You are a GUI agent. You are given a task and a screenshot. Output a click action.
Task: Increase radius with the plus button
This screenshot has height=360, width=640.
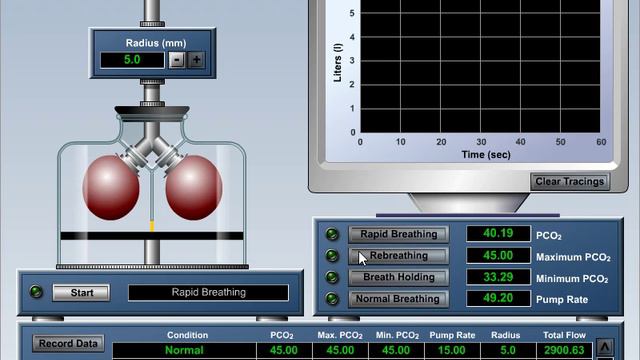(196, 60)
